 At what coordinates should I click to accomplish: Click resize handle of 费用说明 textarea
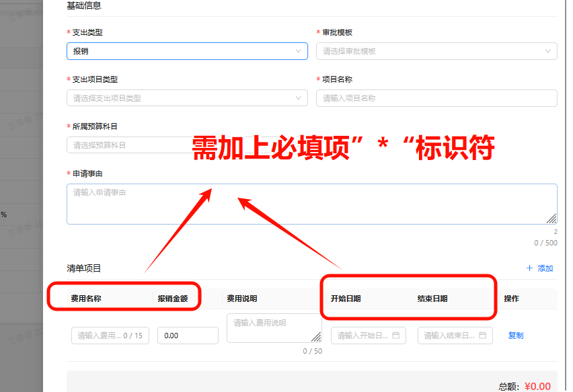[x=316, y=337]
